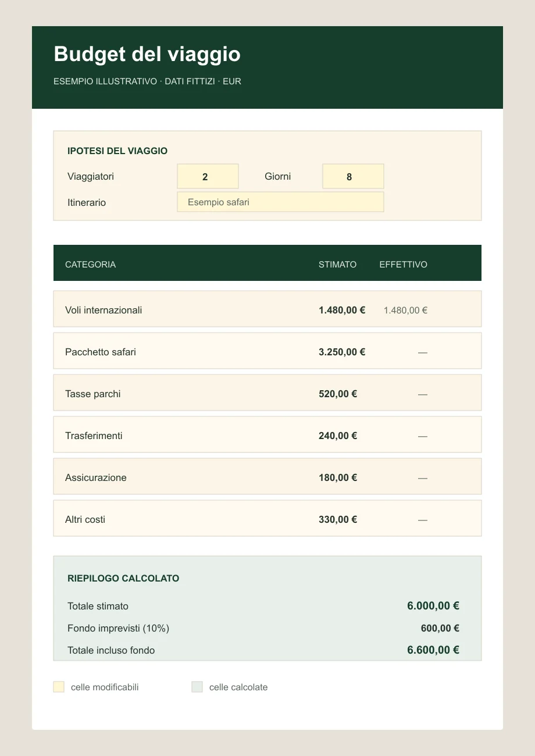Select the Altri costi row label
This screenshot has width=535, height=756.
tap(85, 519)
